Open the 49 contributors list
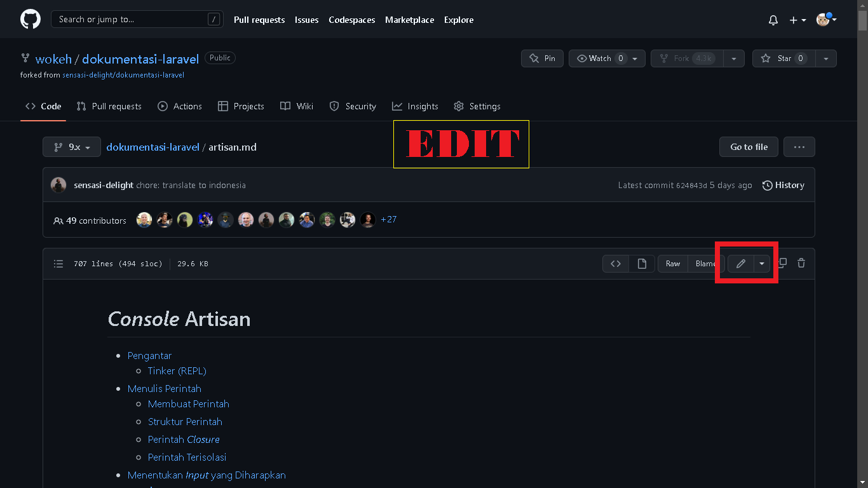The image size is (868, 488). coord(90,220)
